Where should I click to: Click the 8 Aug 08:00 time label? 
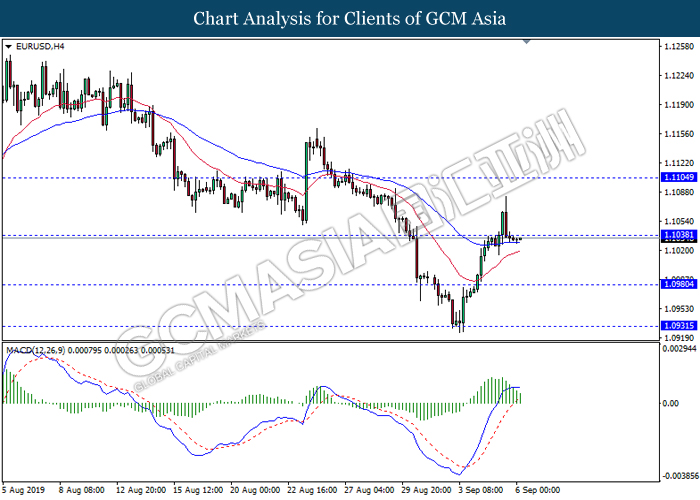81,490
